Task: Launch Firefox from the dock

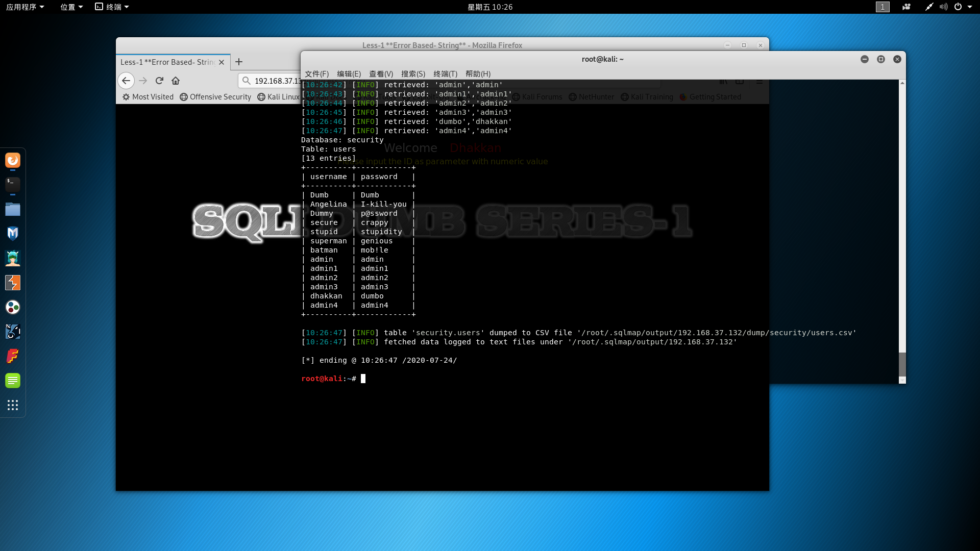Action: 13,160
